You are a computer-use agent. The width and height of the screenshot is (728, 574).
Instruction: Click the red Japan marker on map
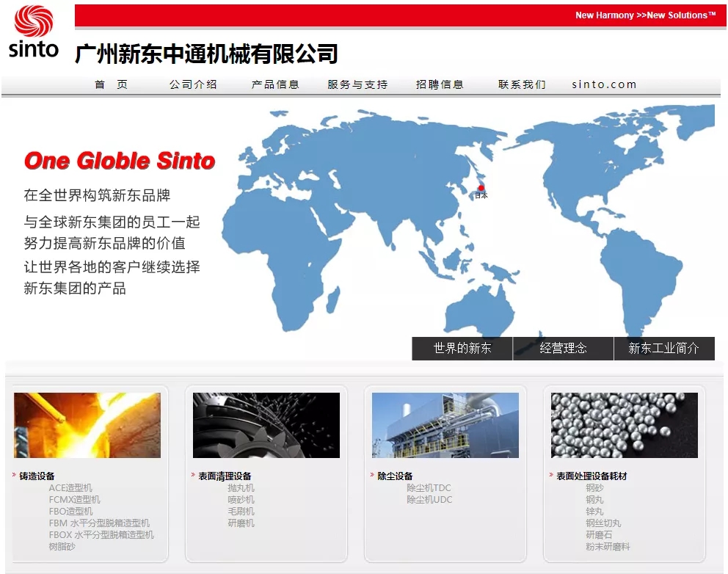[x=481, y=188]
